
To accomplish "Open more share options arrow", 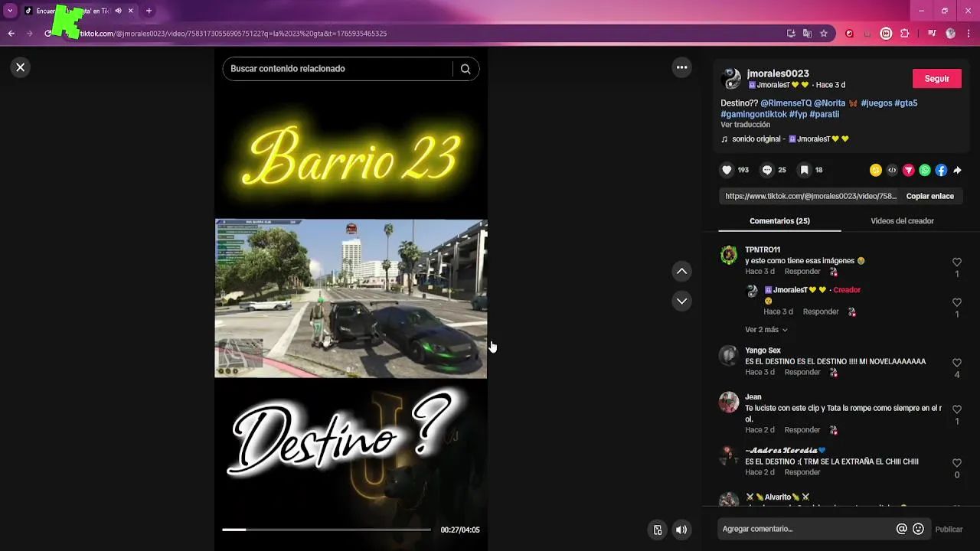I will click(x=957, y=170).
